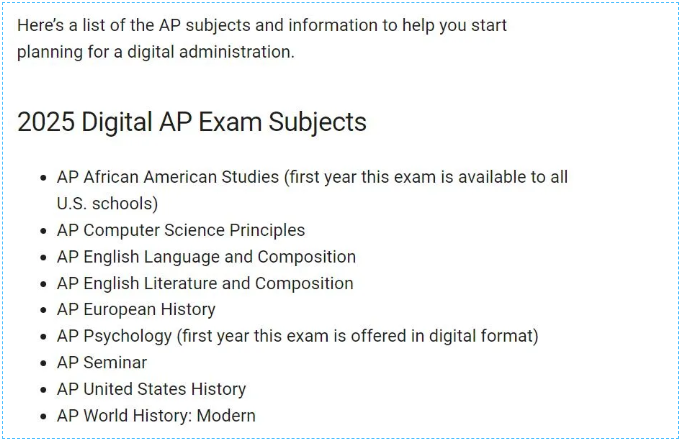The height and width of the screenshot is (441, 681).
Task: Click the bullet beside AP World History: Modern
Action: click(43, 416)
